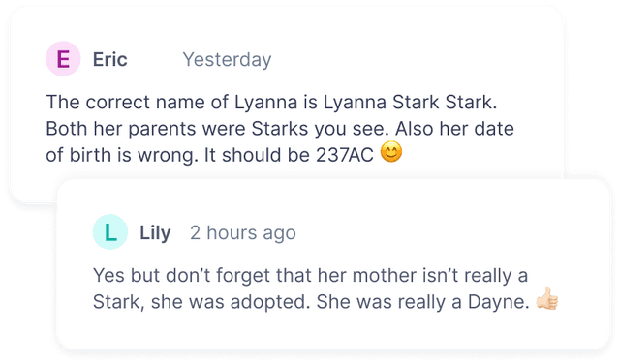Click the word "Starks" in Eric's comment
620x364 pixels.
coord(281,129)
